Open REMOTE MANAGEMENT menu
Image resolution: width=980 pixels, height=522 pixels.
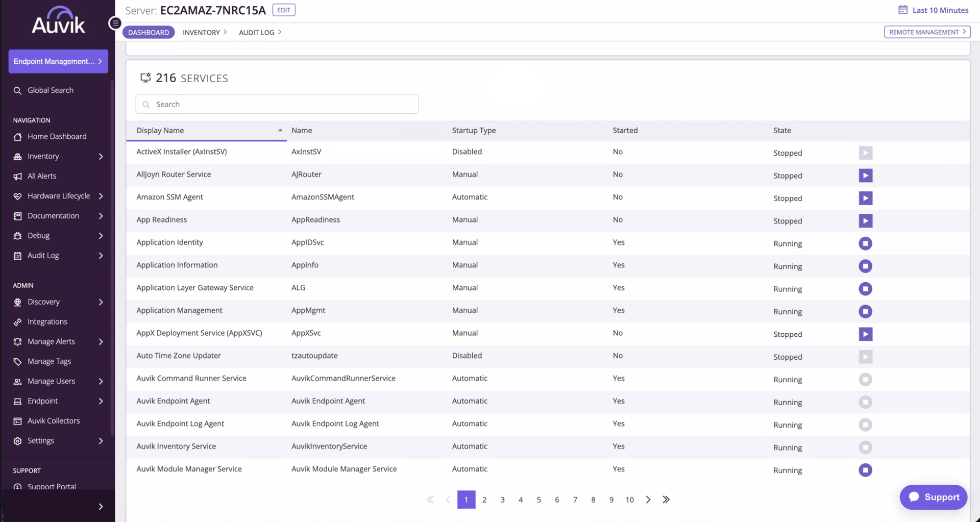tap(927, 32)
